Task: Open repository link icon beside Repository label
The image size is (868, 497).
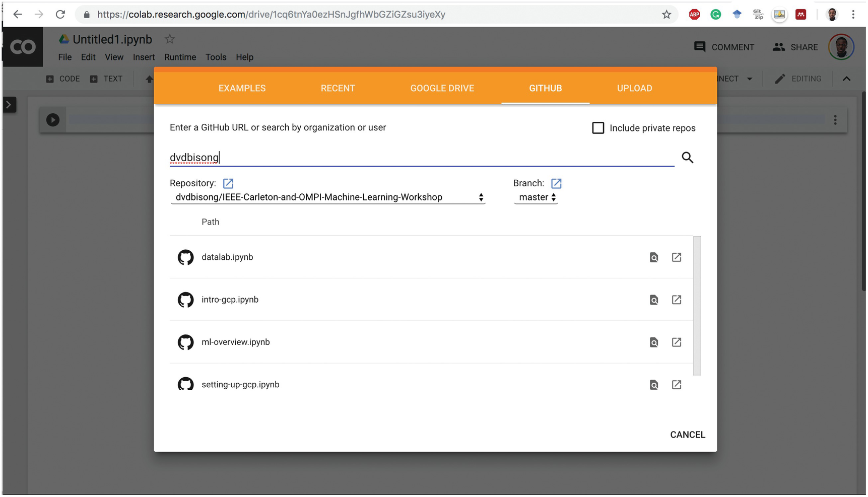Action: pyautogui.click(x=228, y=183)
